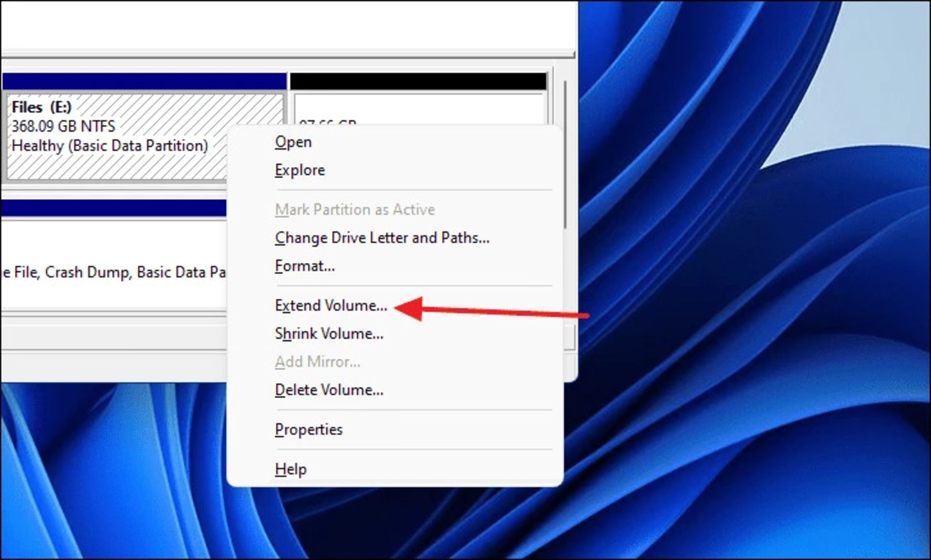Viewport: 931px width, 560px height.
Task: Click Extend Volume... in the menu
Action: tap(331, 306)
